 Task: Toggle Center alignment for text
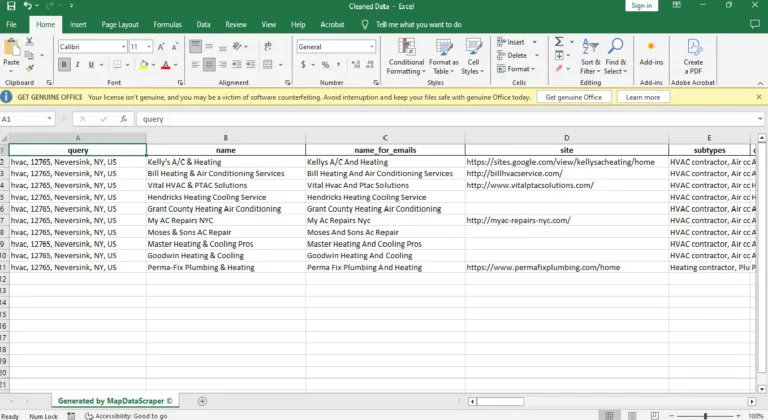pos(209,64)
